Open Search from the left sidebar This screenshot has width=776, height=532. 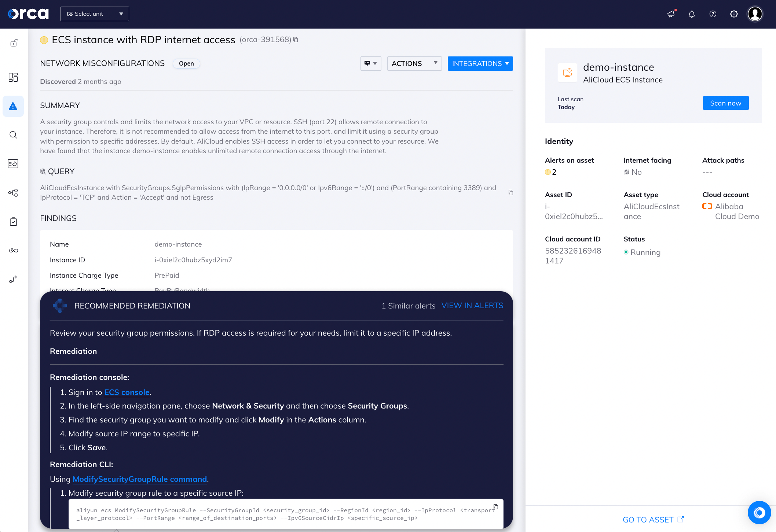coord(13,135)
